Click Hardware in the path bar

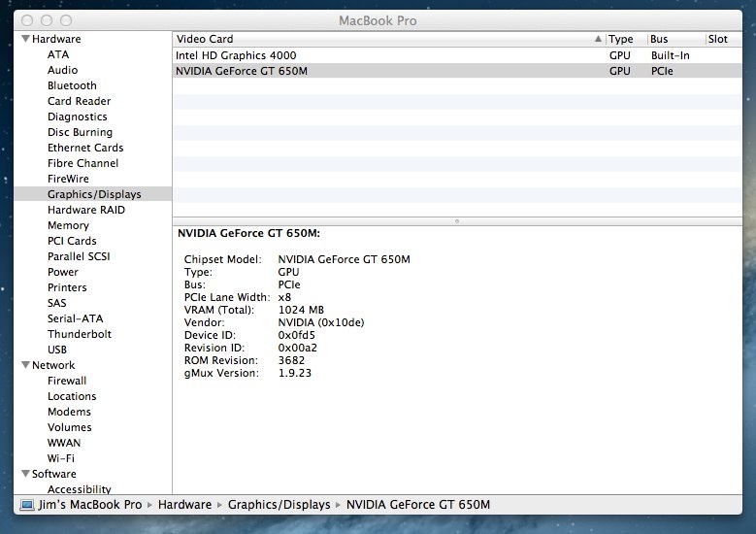(x=184, y=505)
